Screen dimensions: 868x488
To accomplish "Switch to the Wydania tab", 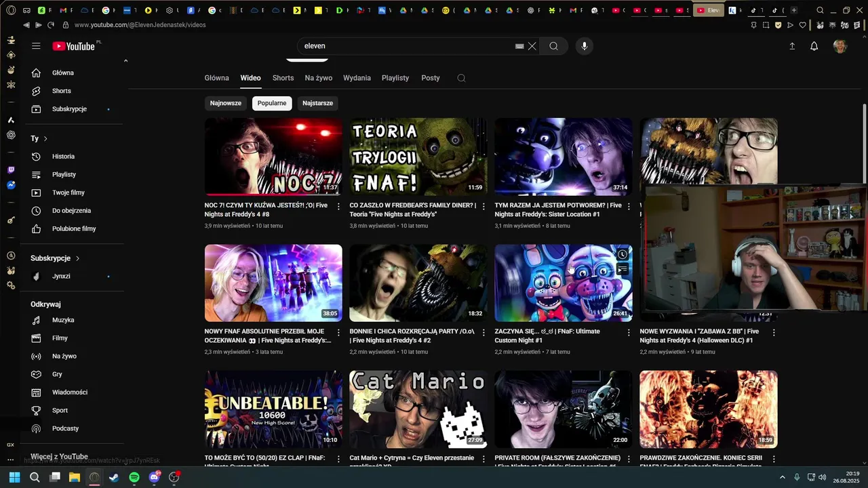I will tap(357, 78).
